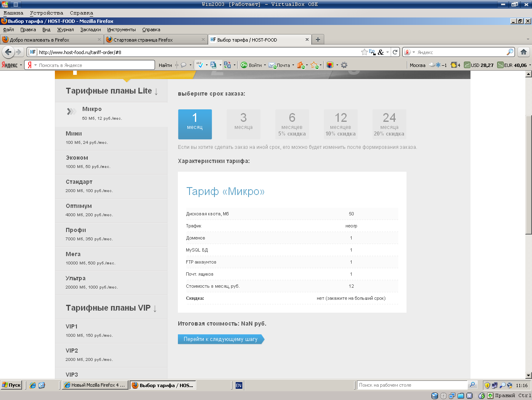Open the Файл menu
Screen dimensions: 532x400
click(8, 30)
